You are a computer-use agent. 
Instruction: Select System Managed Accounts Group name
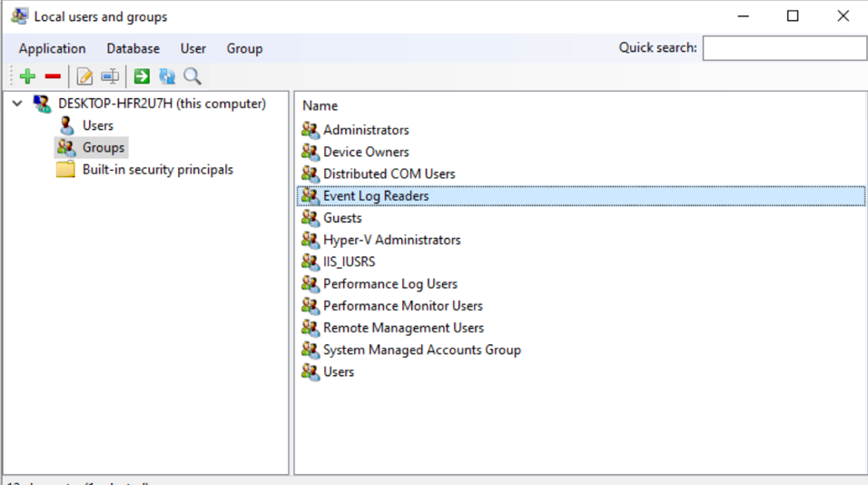point(422,350)
